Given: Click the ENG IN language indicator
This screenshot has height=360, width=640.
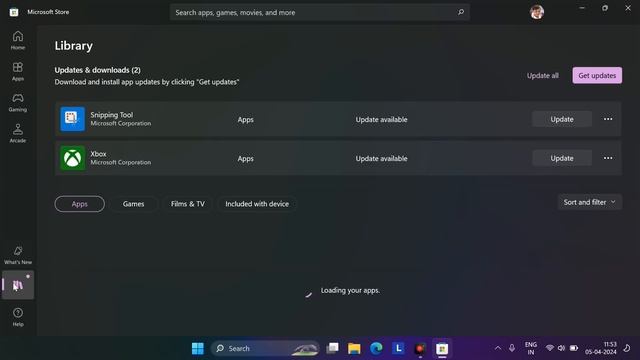Looking at the screenshot, I should pos(531,348).
